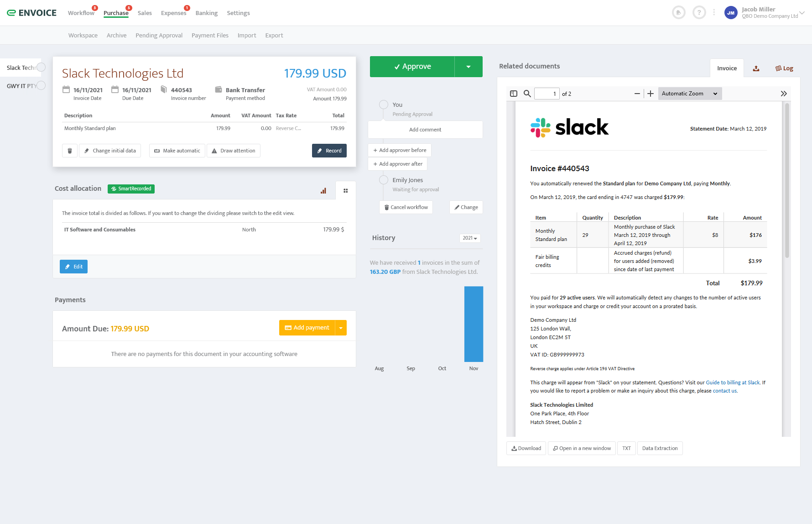Open invoice in a new window
Screen dimensions: 812x524
582,448
